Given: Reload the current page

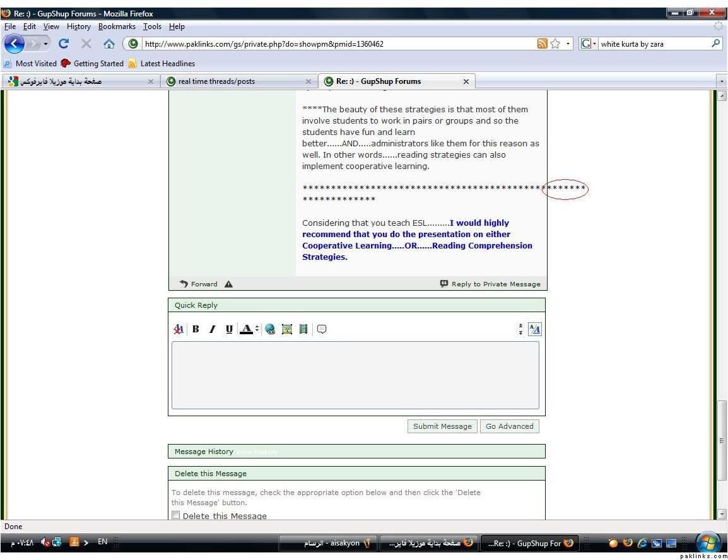Looking at the screenshot, I should 64,44.
